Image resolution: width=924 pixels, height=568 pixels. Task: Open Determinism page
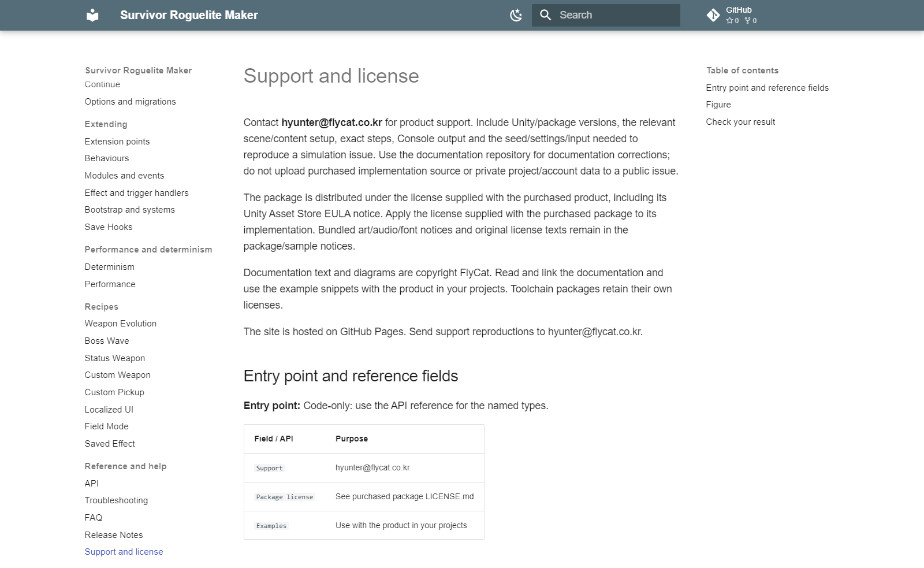(x=109, y=267)
